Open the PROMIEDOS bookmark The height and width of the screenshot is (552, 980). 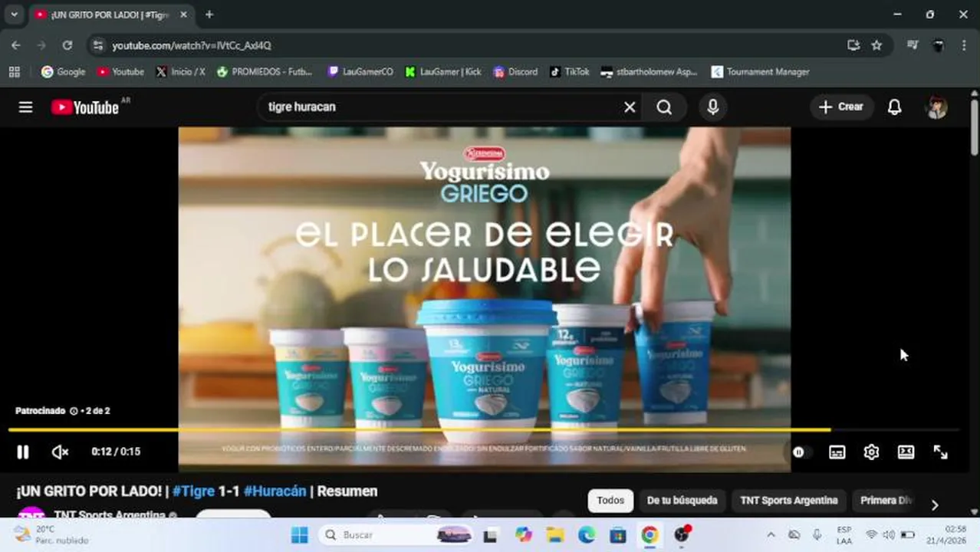(x=265, y=71)
